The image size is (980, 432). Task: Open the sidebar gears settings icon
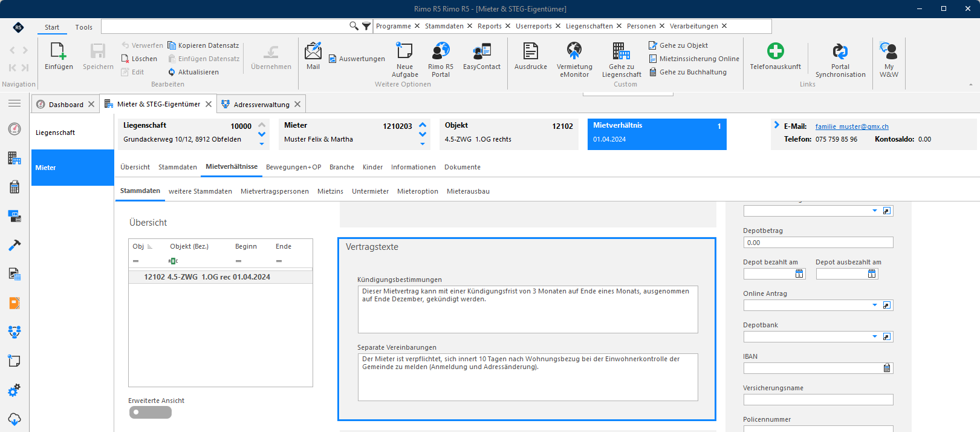pos(15,390)
